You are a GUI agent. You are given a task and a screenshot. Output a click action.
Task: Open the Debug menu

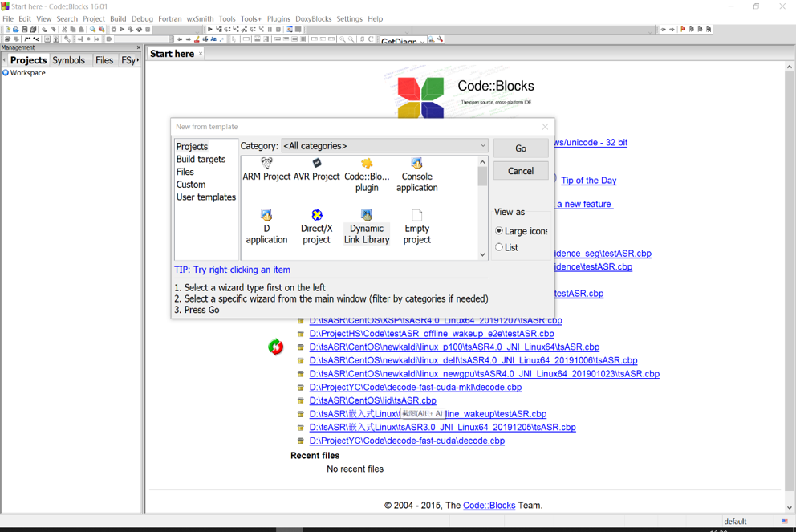coord(142,18)
